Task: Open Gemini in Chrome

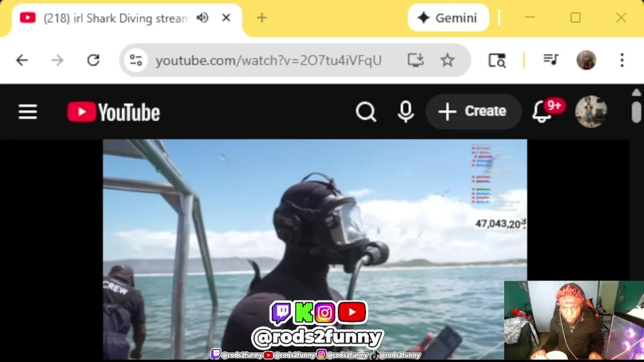Action: tap(448, 18)
